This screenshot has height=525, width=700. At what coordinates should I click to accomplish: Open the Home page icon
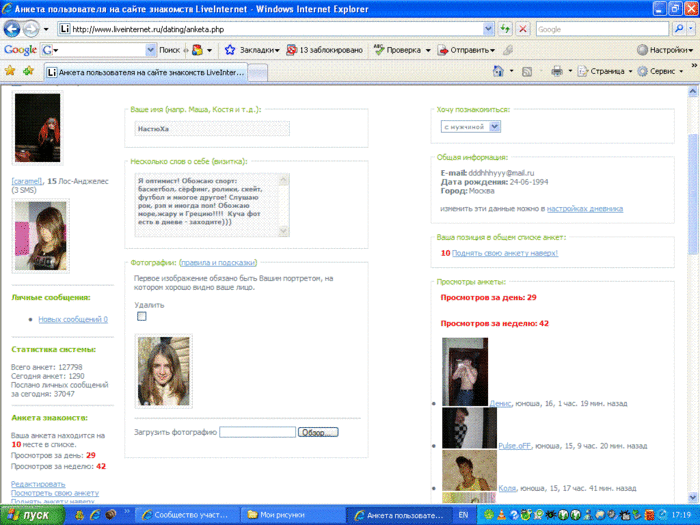[499, 71]
